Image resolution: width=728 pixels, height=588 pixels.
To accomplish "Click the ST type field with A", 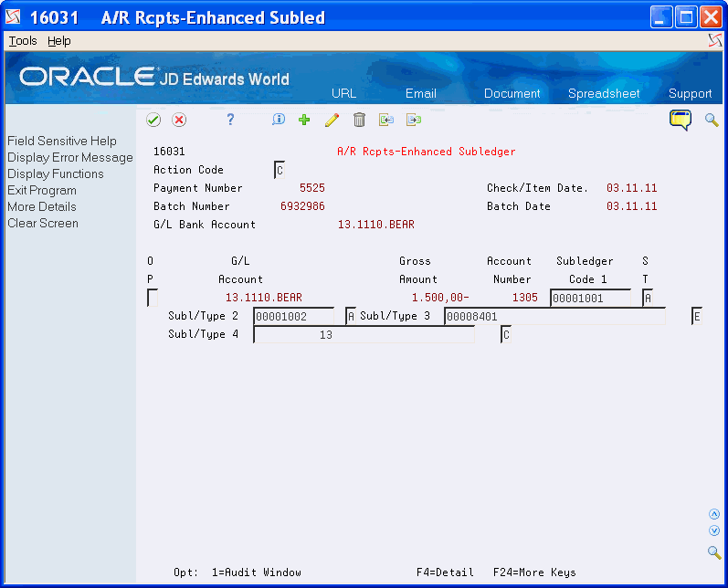I will 648,298.
